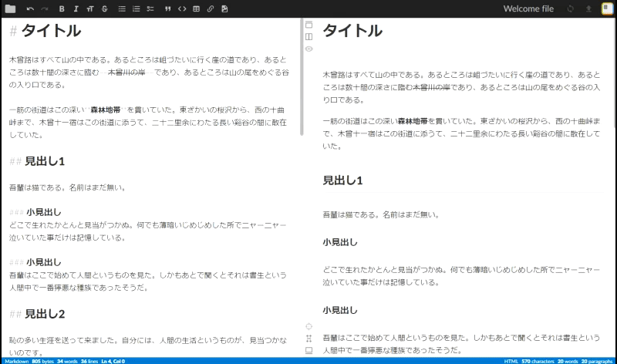Click the 'タイトル' heading in preview
Screen dimensions: 617x364
click(352, 31)
